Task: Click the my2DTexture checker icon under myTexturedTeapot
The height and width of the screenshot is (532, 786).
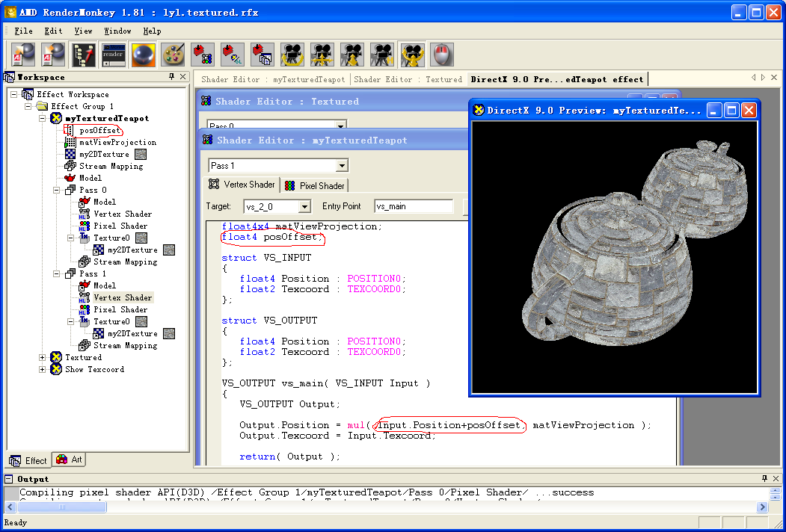Action: [x=70, y=154]
